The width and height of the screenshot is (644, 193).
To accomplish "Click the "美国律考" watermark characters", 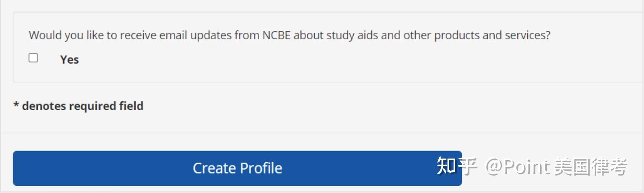I will (590, 167).
